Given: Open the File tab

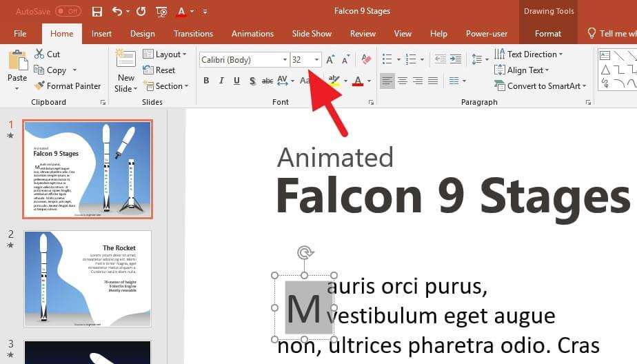Looking at the screenshot, I should (20, 33).
